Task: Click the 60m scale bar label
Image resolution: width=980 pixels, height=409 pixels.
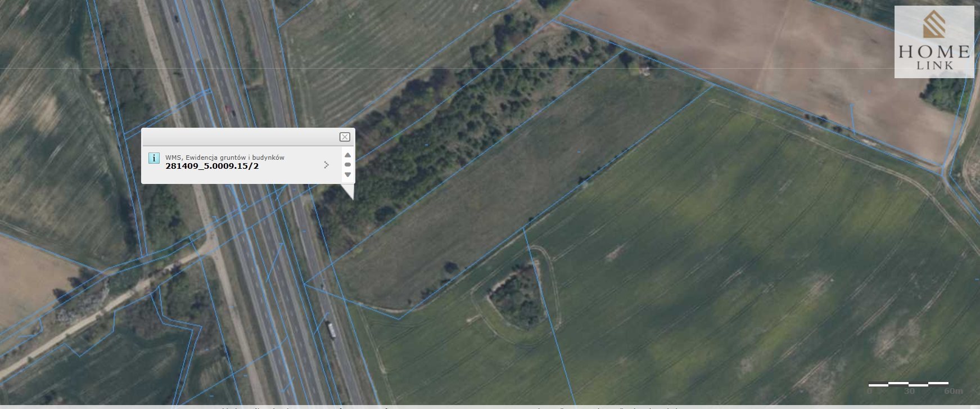Action: (x=953, y=391)
